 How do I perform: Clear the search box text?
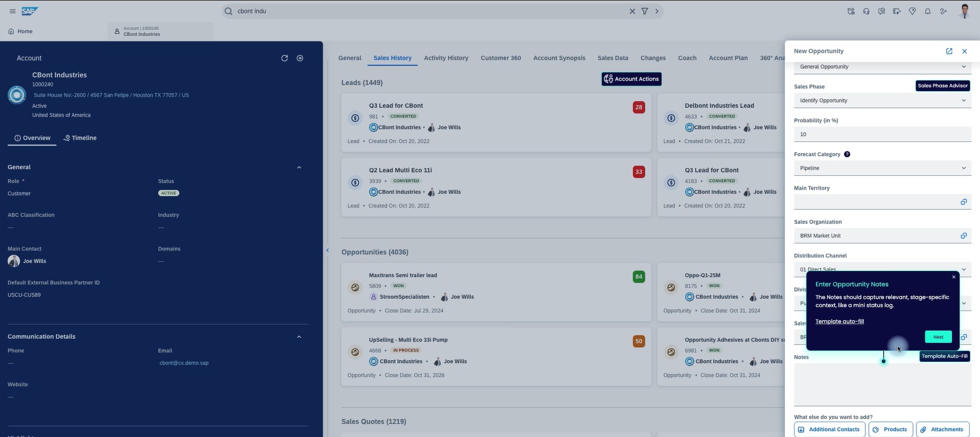[x=632, y=11]
